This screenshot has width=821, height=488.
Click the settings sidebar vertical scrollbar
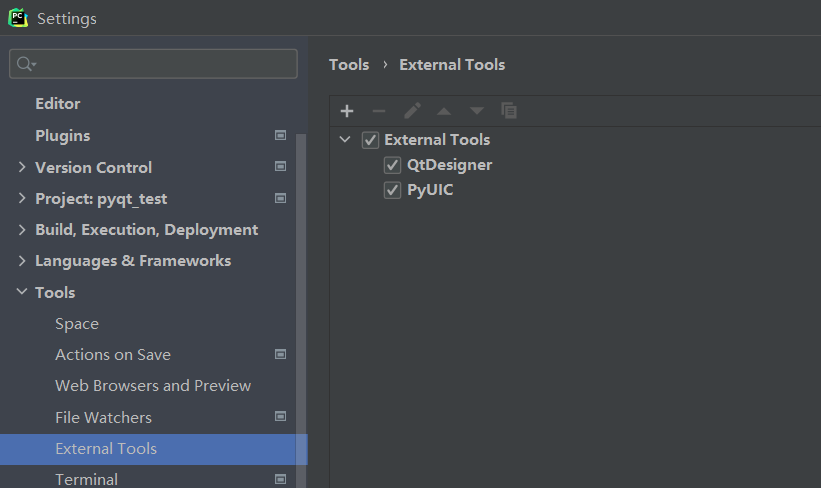pyautogui.click(x=302, y=300)
